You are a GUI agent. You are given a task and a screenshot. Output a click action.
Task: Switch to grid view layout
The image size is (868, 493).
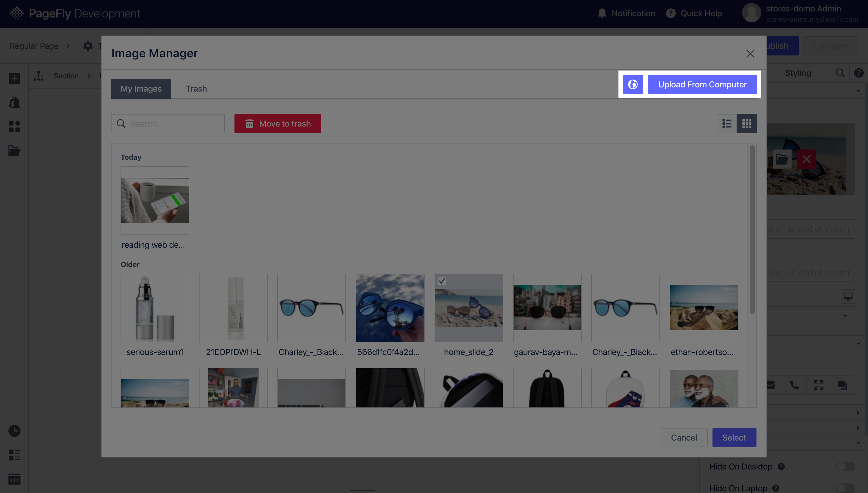click(x=747, y=124)
